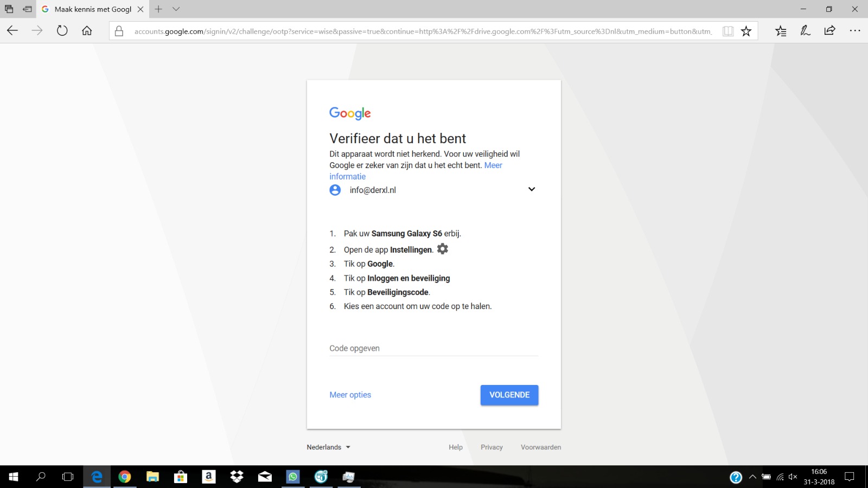Open the Privacy footer link
The height and width of the screenshot is (488, 868).
(492, 447)
